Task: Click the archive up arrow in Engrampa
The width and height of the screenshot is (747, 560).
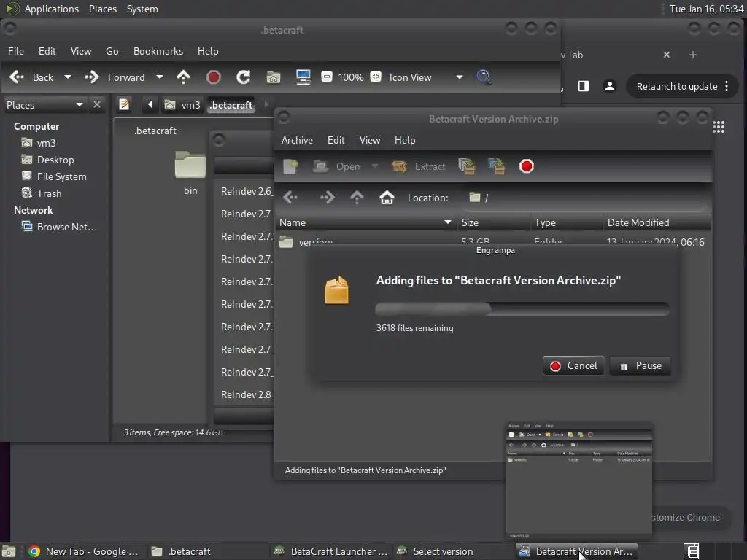Action: [357, 197]
